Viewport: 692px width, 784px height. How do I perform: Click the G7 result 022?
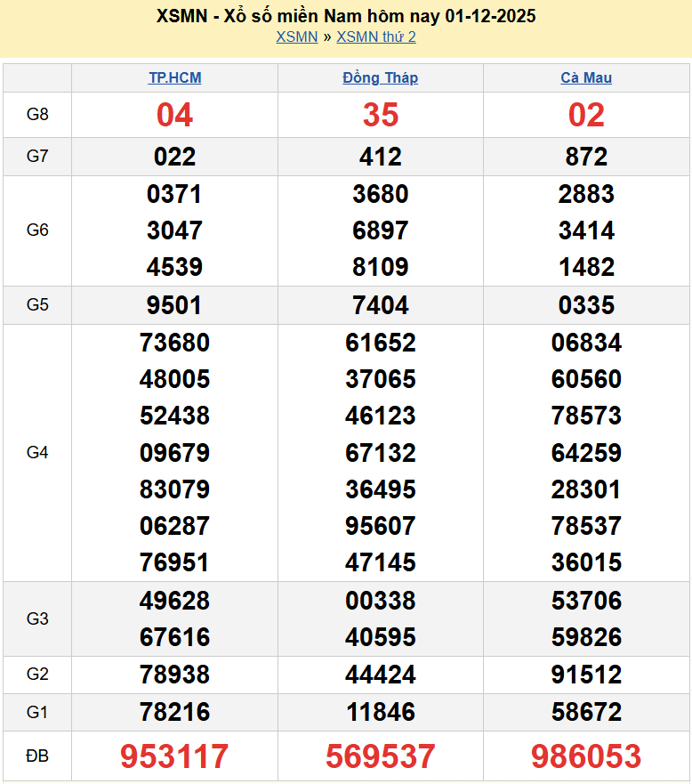point(174,157)
